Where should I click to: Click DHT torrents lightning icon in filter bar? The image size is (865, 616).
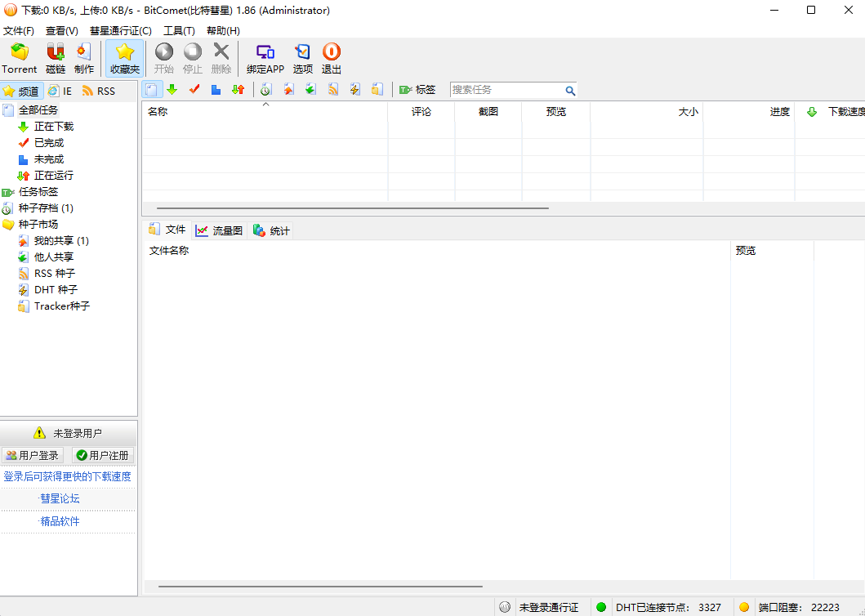click(x=354, y=89)
